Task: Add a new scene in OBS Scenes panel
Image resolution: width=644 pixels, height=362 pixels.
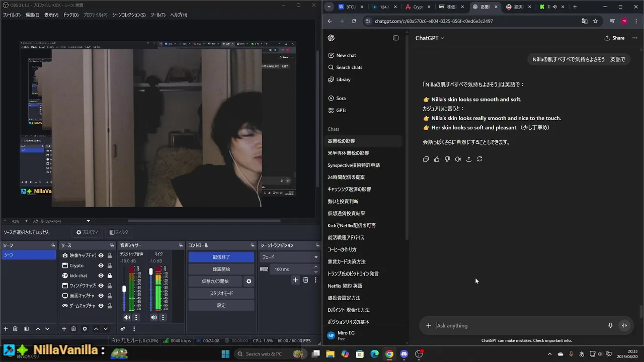Action: (6, 329)
